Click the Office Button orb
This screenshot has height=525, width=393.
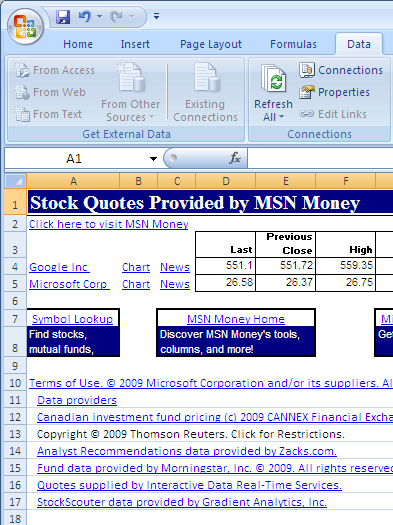point(25,27)
